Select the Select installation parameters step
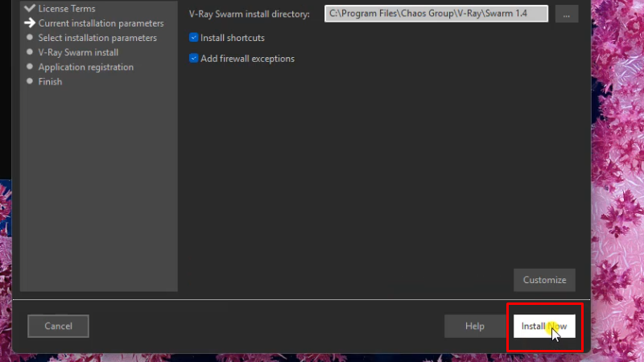This screenshot has height=362, width=644. click(x=97, y=38)
